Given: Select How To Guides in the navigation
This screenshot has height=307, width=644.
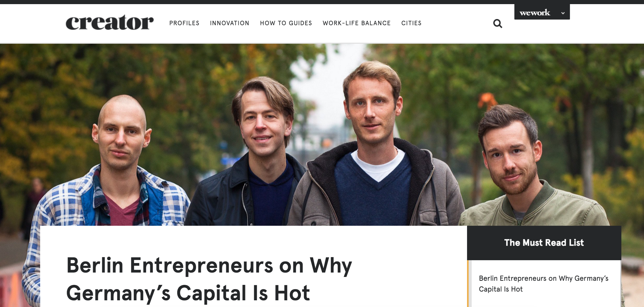Looking at the screenshot, I should tap(286, 23).
